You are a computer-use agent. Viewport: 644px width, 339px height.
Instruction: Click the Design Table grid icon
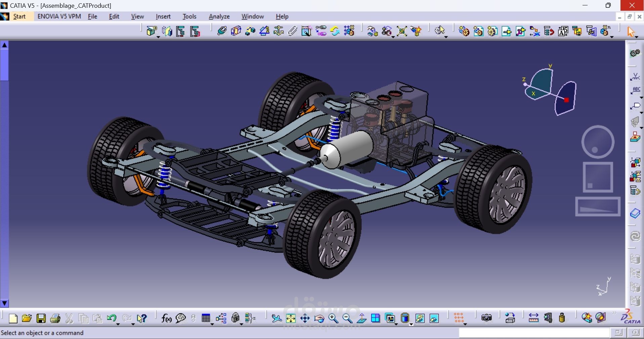click(x=206, y=318)
